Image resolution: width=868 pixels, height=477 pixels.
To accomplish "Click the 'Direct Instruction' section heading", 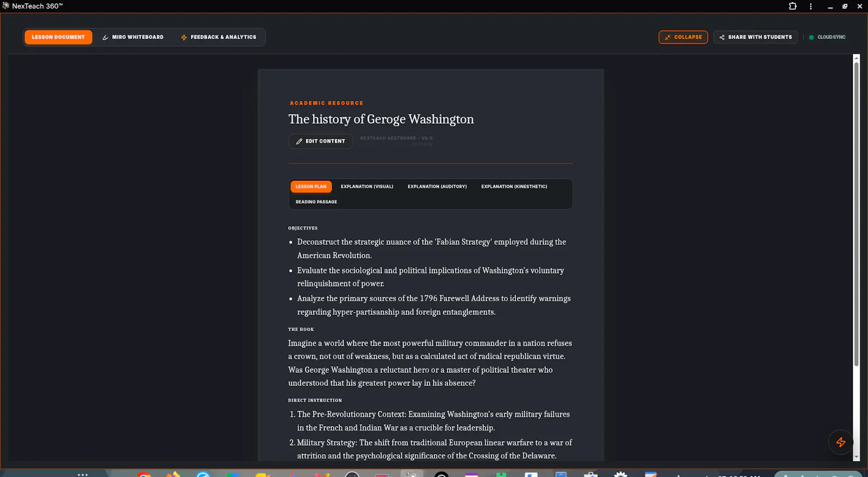I will click(x=315, y=400).
